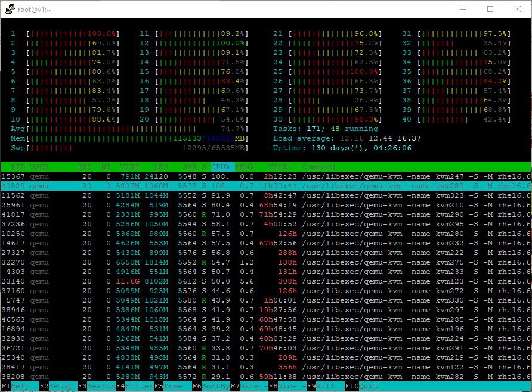Click the Command column header
The width and height of the screenshot is (532, 392).
tap(318, 167)
